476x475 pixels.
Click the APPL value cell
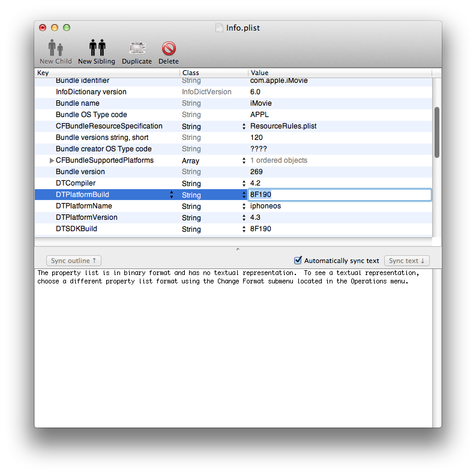point(259,115)
